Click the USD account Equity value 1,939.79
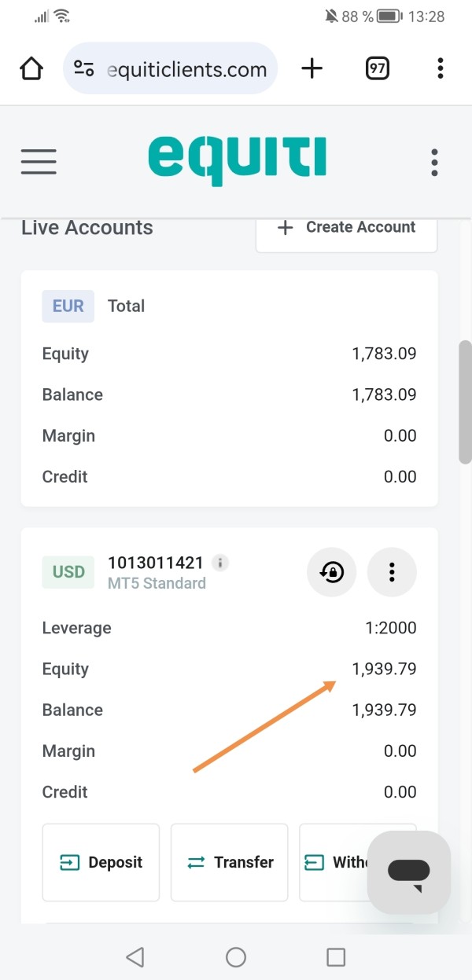Screen dimensions: 472x980 (385, 669)
